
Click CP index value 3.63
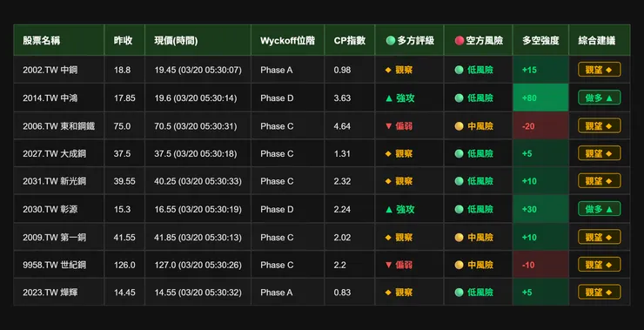(x=342, y=98)
